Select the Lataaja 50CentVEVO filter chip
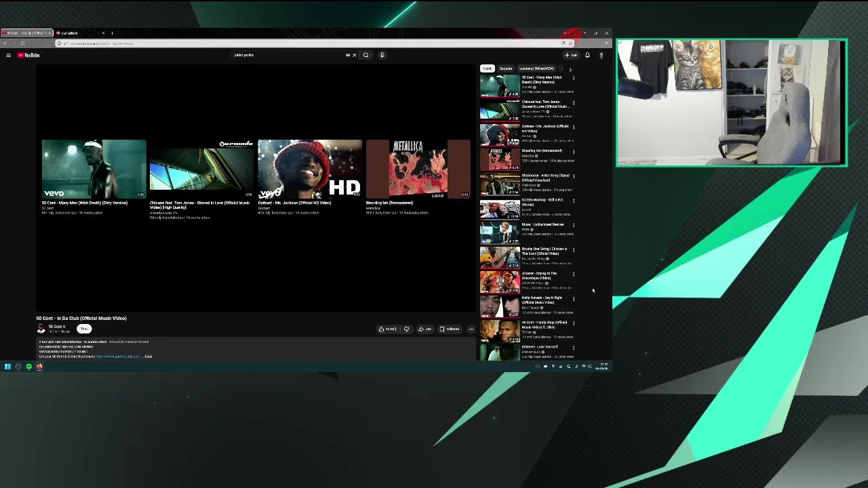Image resolution: width=868 pixels, height=488 pixels. tap(536, 68)
